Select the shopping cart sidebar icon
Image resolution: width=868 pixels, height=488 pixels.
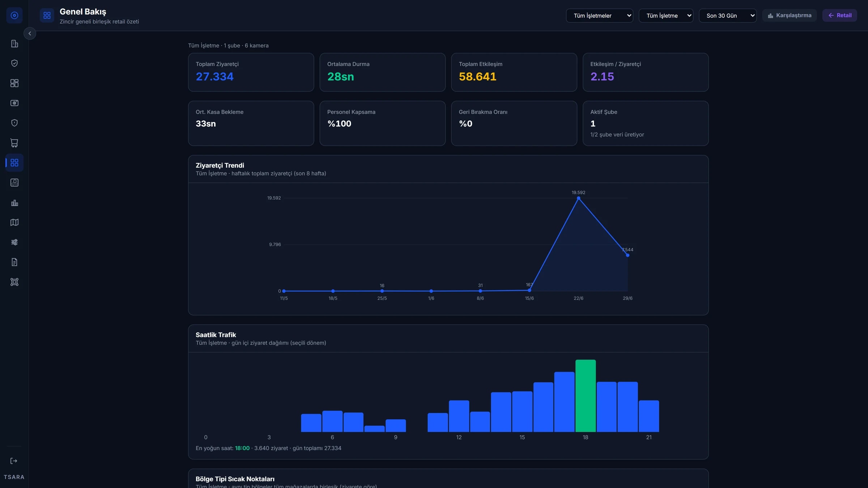pyautogui.click(x=14, y=143)
